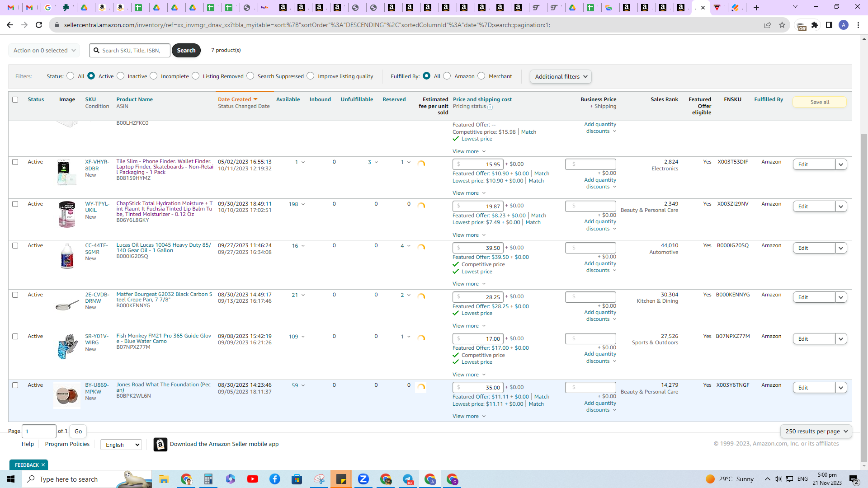868x488 pixels.
Task: Switch to the Google browser tab
Action: 48,8
